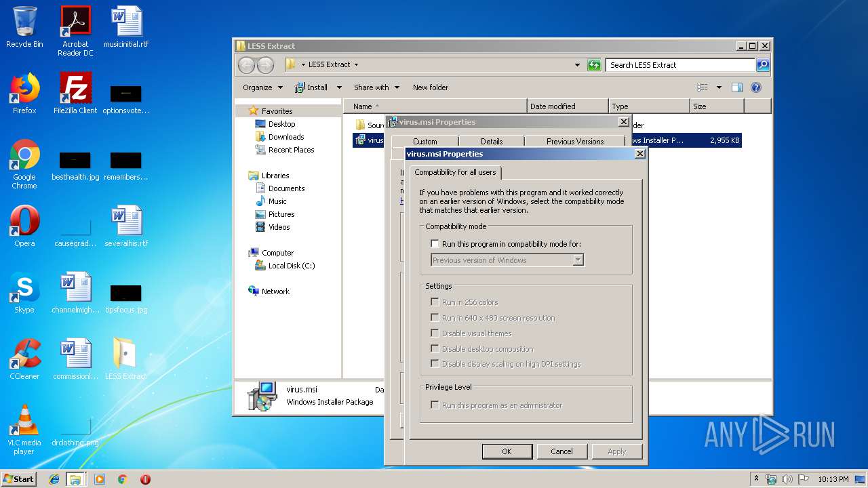Screen dimensions: 868x488
Task: Toggle Disable desktop composition checkbox
Action: (435, 349)
